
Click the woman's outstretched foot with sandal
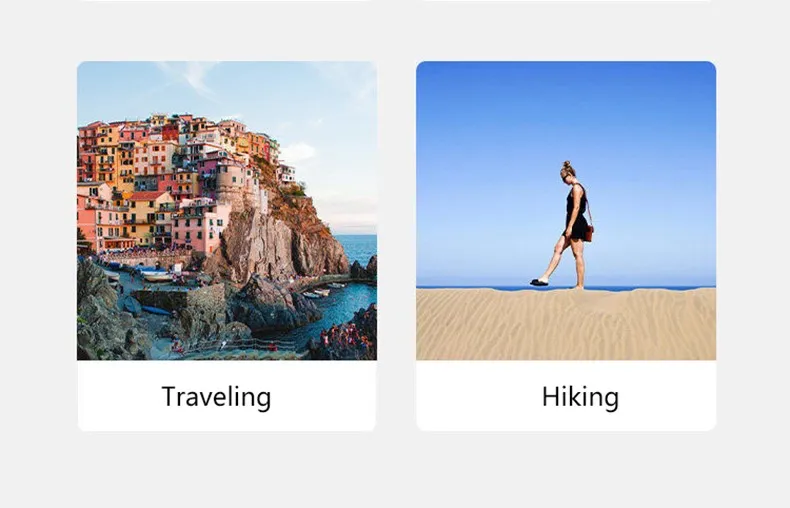539,282
